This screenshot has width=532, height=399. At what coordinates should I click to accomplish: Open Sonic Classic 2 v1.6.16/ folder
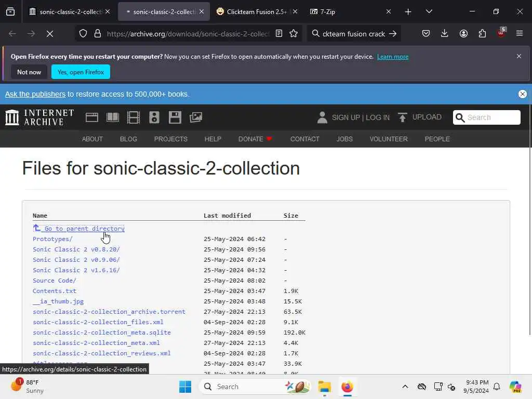[x=76, y=270]
